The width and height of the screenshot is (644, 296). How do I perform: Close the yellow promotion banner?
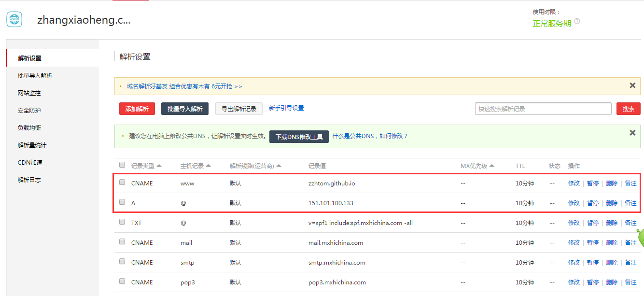(632, 85)
